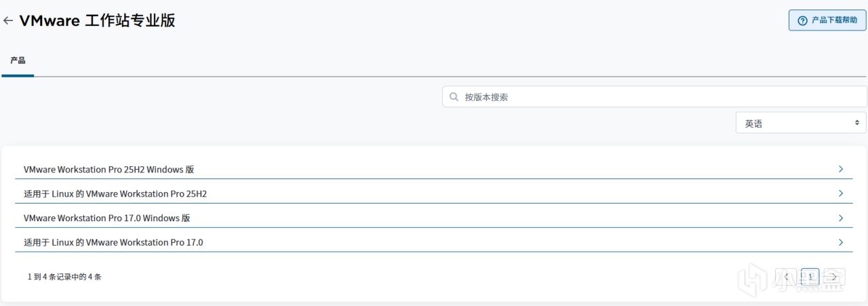This screenshot has width=868, height=306.
Task: Go to the next page arrow
Action: point(834,277)
